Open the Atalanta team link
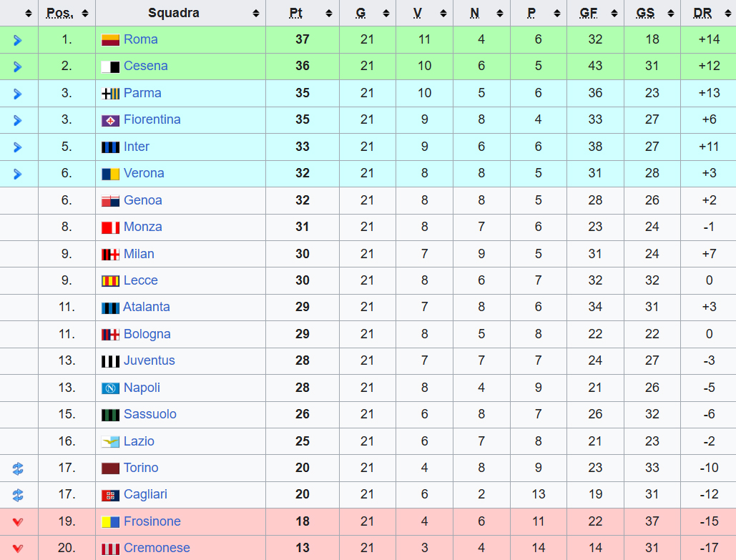 tap(146, 307)
